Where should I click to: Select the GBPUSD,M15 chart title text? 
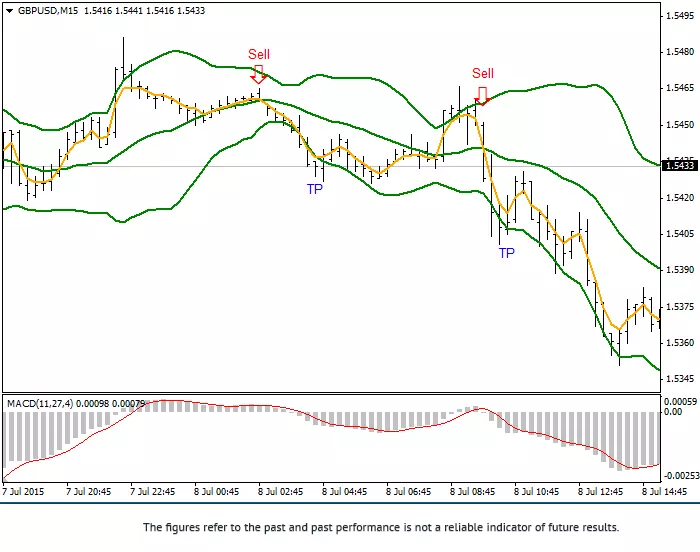(x=48, y=11)
